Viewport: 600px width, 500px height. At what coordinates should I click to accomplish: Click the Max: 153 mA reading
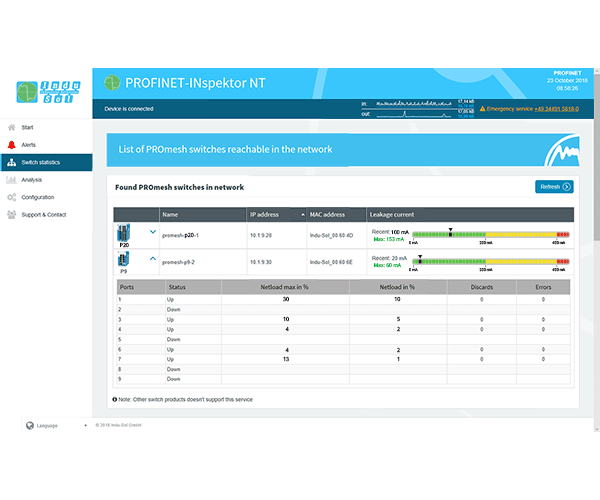coord(389,239)
